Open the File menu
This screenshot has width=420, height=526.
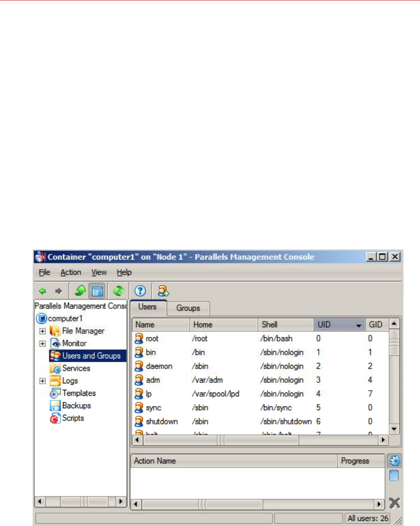coord(44,272)
